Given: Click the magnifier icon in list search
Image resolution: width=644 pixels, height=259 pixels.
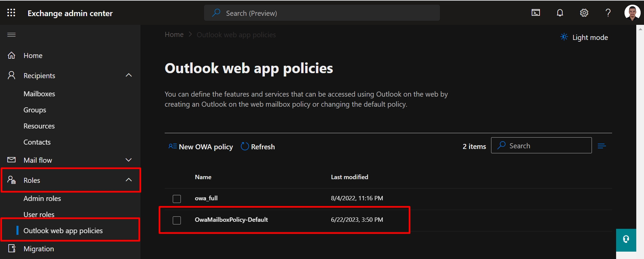Looking at the screenshot, I should point(501,145).
